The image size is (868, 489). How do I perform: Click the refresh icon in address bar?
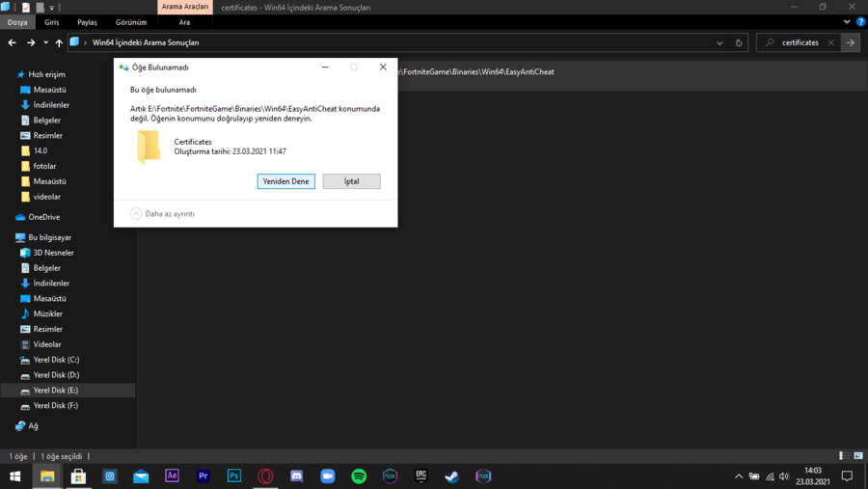(739, 42)
